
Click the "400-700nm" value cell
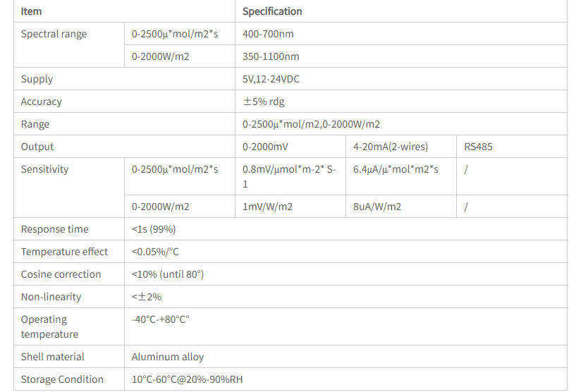coord(268,34)
